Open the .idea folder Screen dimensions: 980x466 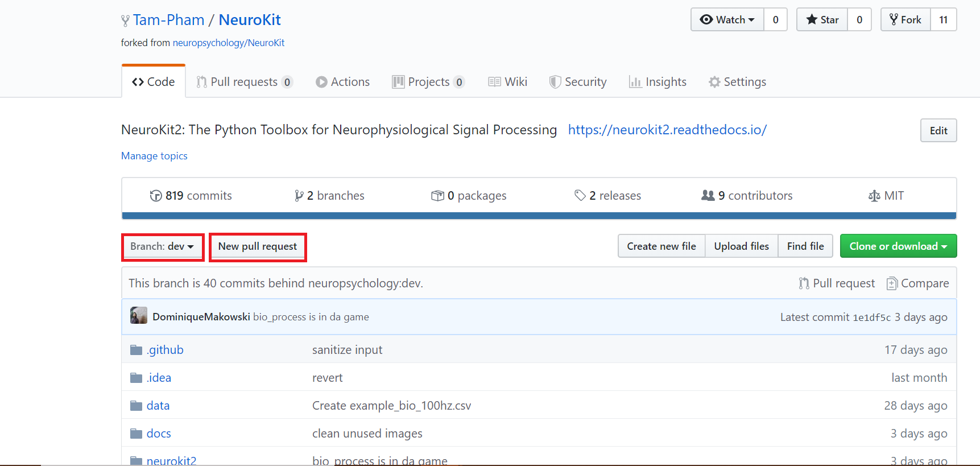(159, 378)
